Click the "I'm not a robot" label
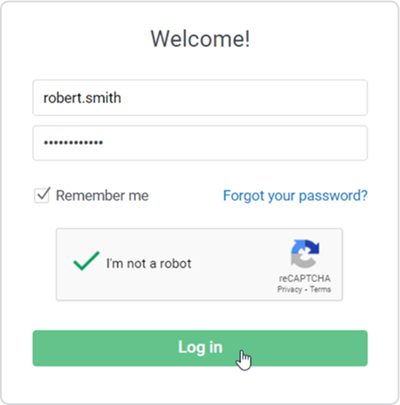The image size is (400, 405). pyautogui.click(x=149, y=264)
